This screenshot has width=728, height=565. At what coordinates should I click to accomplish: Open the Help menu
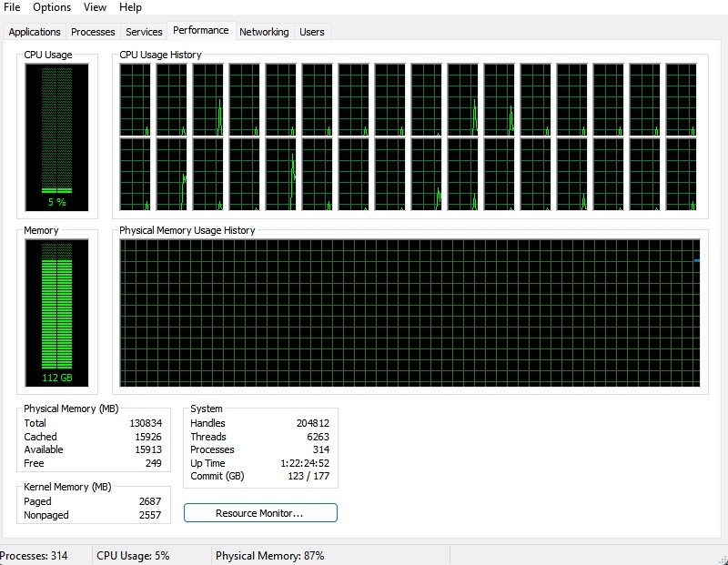point(130,7)
